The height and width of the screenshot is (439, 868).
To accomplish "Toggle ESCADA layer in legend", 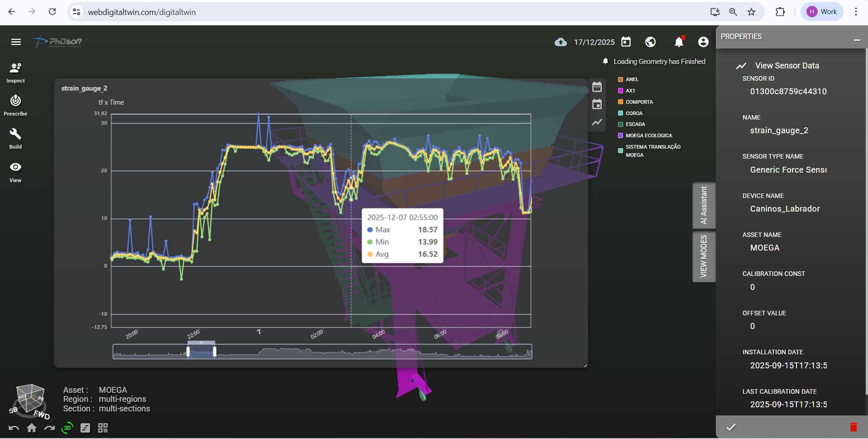I will pyautogui.click(x=632, y=124).
